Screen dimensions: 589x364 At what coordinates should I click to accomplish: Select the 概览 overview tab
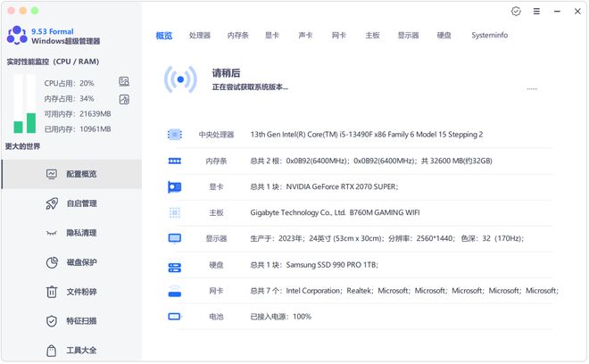click(x=164, y=36)
